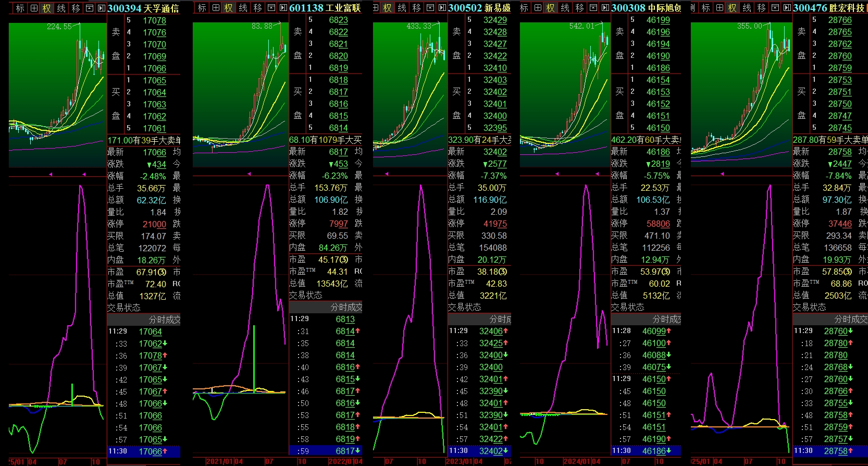Toggle 权 button in 胜宏科技 panel
Viewport: 868px width, 466px height.
coord(732,8)
